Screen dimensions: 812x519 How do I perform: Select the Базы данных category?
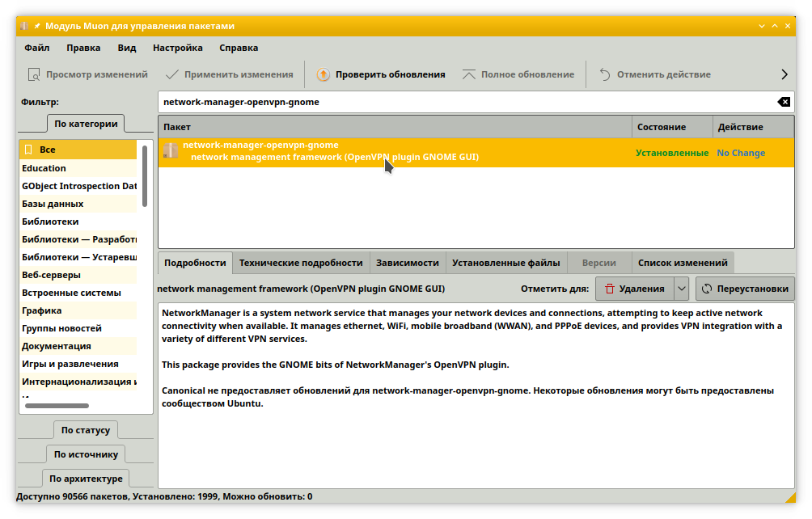[x=78, y=204]
